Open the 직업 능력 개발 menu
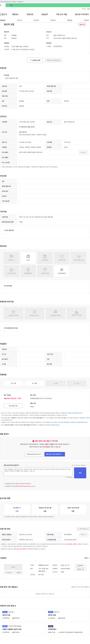Image resolution: width=90 pixels, height=644 pixels. [61, 14]
